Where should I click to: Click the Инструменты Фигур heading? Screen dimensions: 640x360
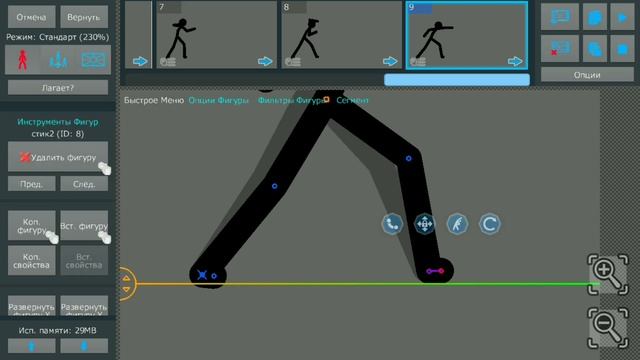coord(58,122)
